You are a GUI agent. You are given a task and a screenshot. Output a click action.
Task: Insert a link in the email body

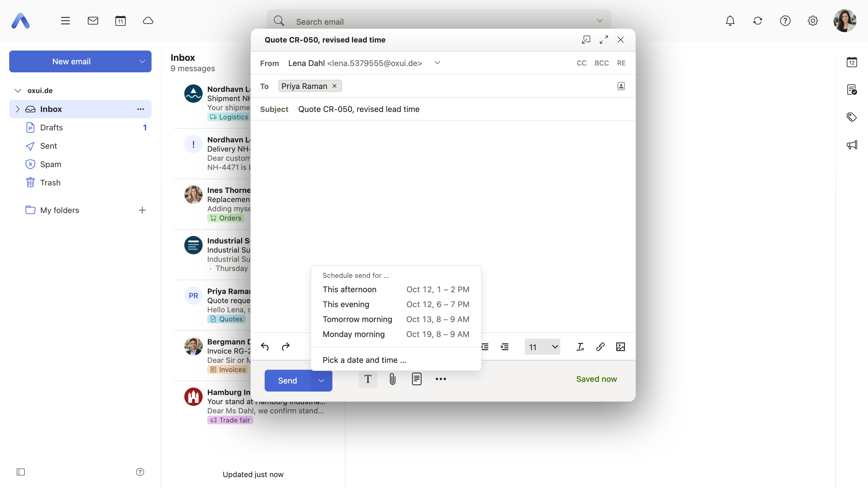click(x=600, y=347)
